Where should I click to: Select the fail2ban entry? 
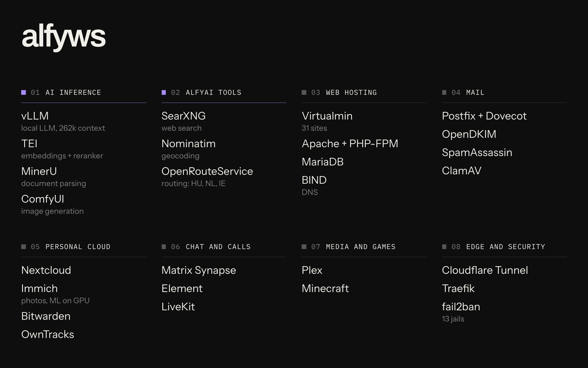(x=461, y=307)
